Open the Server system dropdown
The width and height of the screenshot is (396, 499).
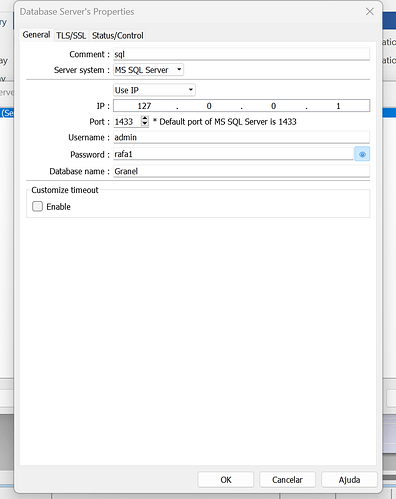(x=148, y=70)
